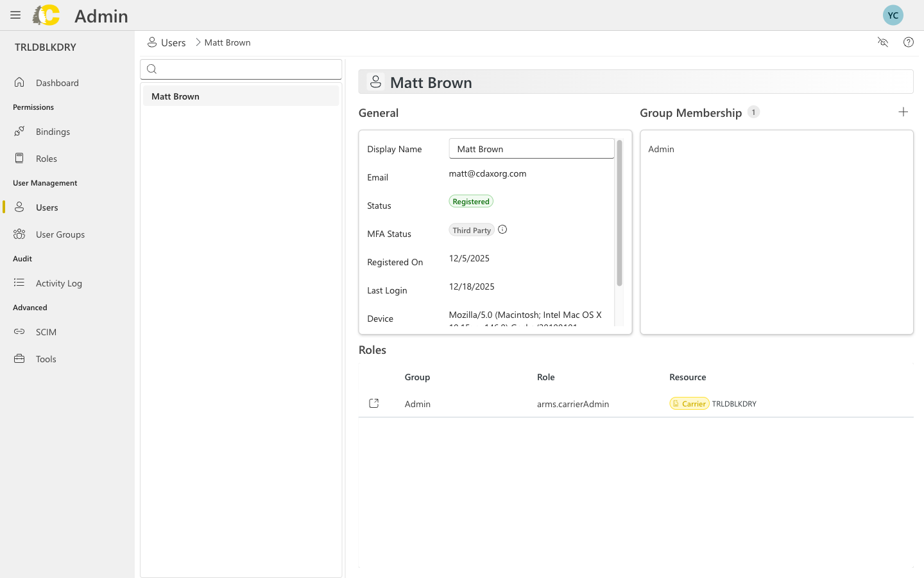Add a group with the plus icon

(x=903, y=111)
